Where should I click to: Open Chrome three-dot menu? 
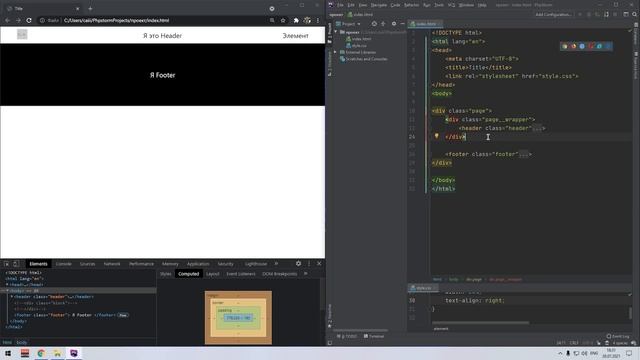click(318, 20)
